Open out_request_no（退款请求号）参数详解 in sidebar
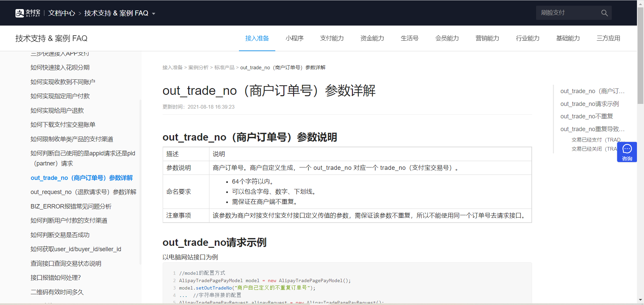 pos(83,192)
